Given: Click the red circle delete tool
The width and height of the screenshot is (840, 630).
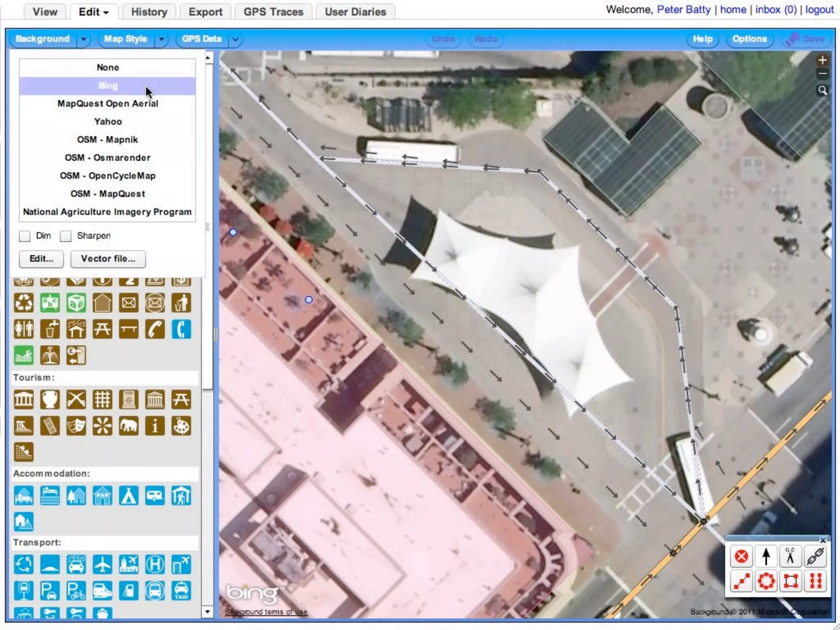Looking at the screenshot, I should point(741,556).
